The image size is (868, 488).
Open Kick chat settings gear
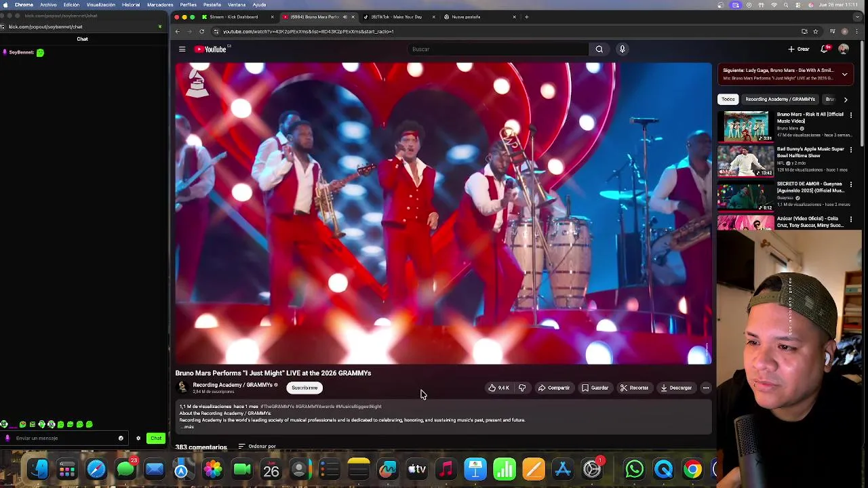coord(138,438)
